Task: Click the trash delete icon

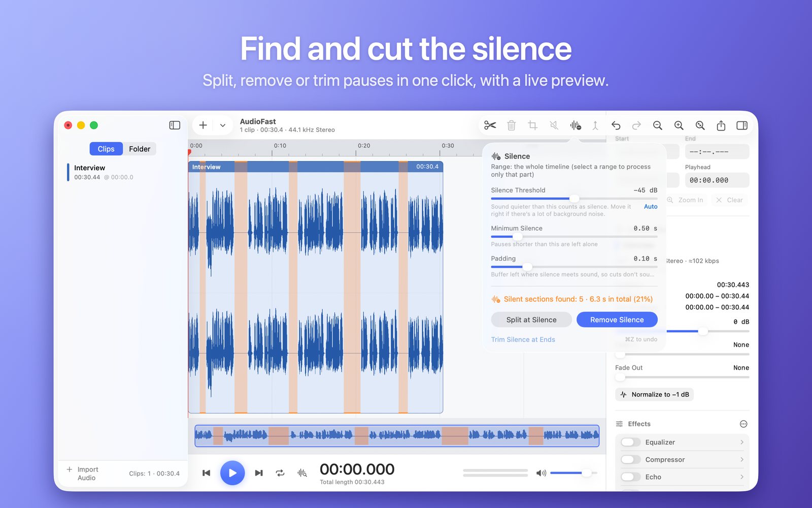Action: (512, 125)
